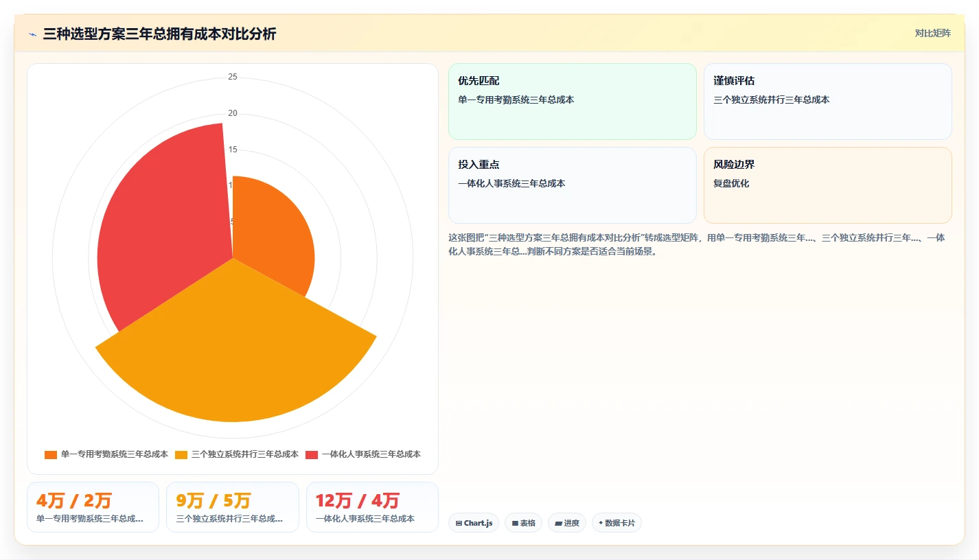Click 复盘优化 text in 风险边界 card
979x560 pixels.
click(x=731, y=183)
